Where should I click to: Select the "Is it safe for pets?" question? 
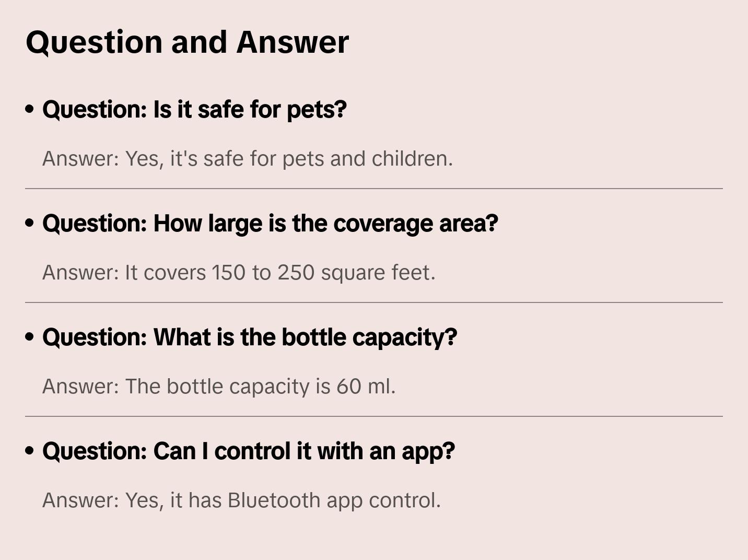(x=194, y=110)
